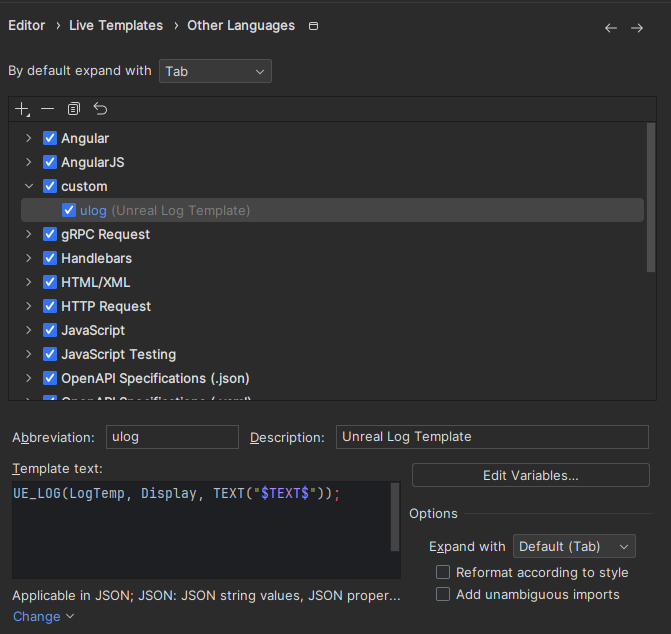Click the template text editor scrollbar

tap(395, 517)
